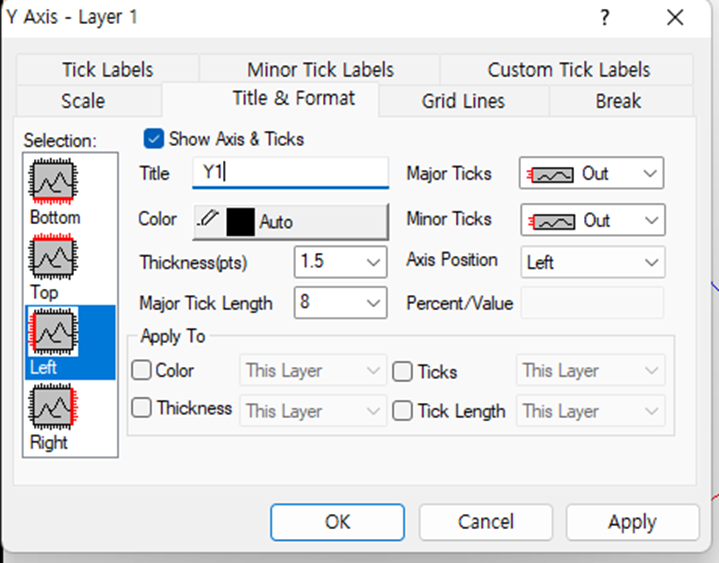Viewport: 719px width, 563px height.
Task: Click the Apply button
Action: pos(632,522)
